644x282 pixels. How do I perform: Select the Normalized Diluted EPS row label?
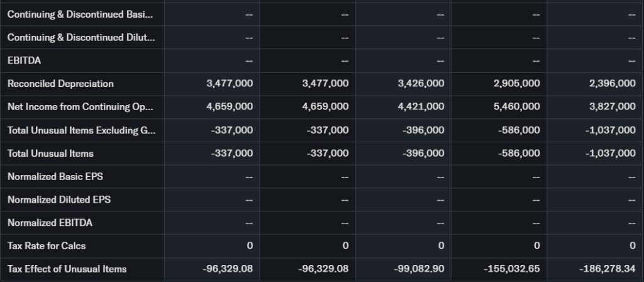(58, 200)
